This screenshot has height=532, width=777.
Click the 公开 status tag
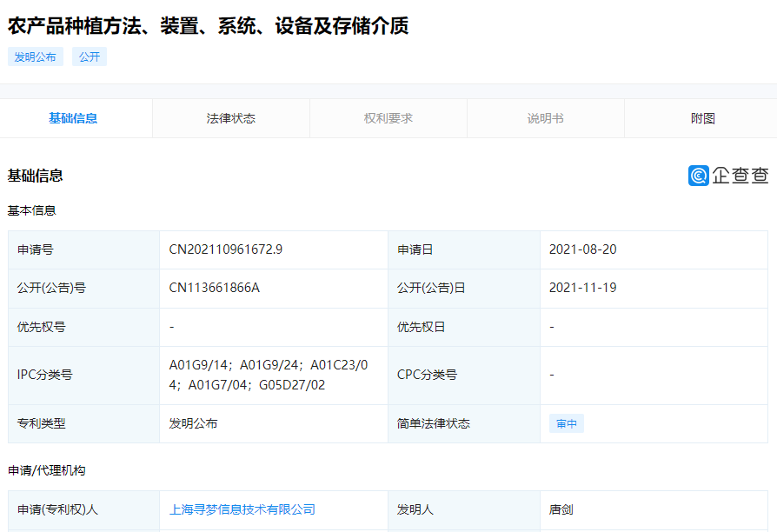(90, 56)
